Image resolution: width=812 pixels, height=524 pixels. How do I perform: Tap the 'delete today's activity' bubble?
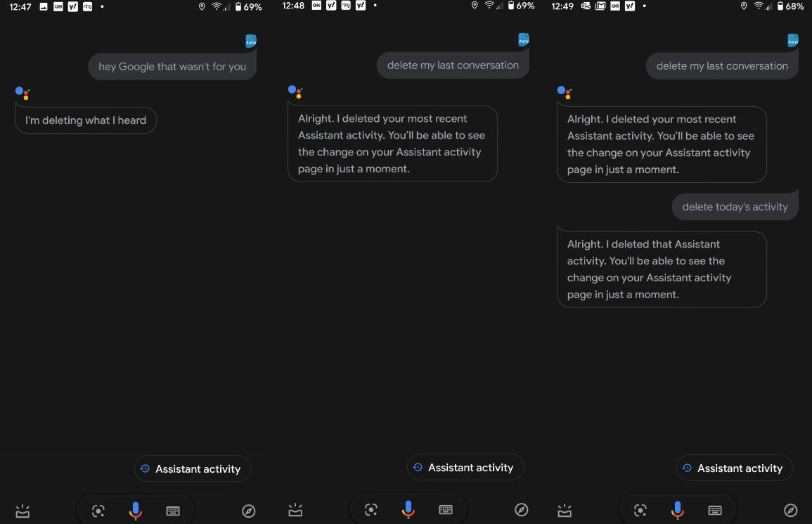(735, 207)
